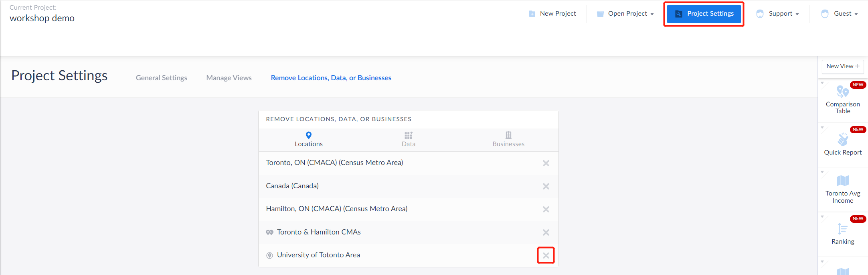The width and height of the screenshot is (868, 275).
Task: Expand small arrow above Toronto Avg Income
Action: point(822,172)
